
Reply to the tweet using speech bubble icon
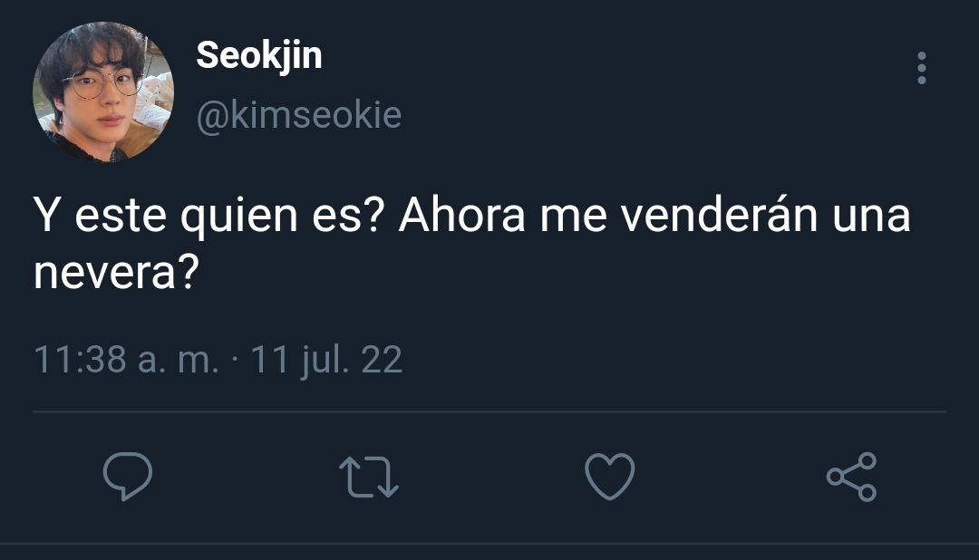click(x=128, y=477)
